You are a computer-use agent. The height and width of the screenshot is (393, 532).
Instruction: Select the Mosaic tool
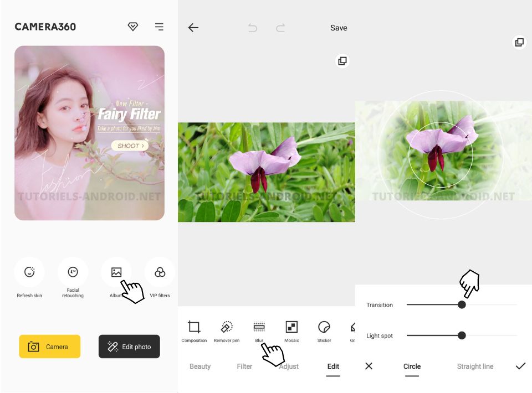click(292, 331)
